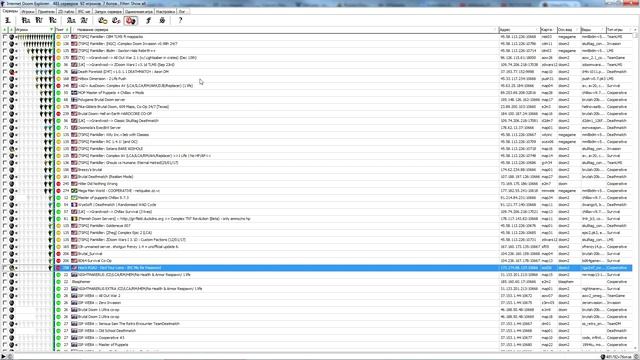Click the second 'e' face toolbar icon
Screen dimensions: 640x360
click(116, 20)
